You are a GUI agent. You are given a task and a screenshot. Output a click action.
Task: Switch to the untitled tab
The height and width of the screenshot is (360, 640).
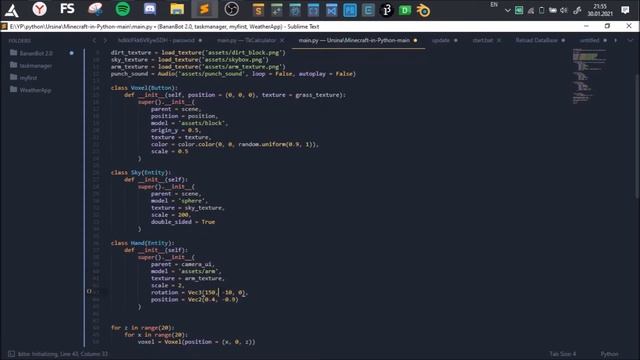click(x=589, y=40)
